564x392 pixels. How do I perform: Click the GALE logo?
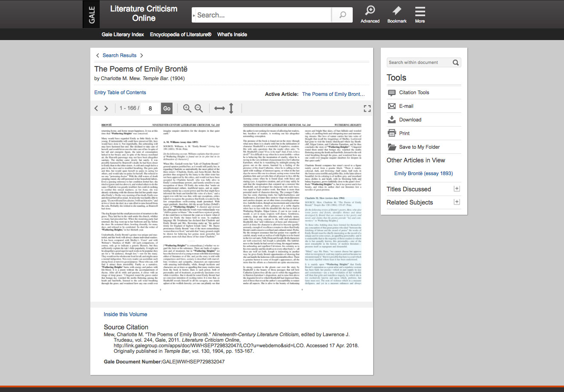point(91,14)
